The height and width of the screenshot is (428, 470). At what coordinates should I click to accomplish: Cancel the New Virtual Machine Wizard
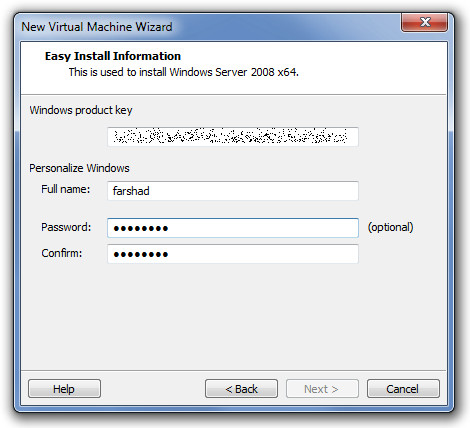tap(403, 389)
